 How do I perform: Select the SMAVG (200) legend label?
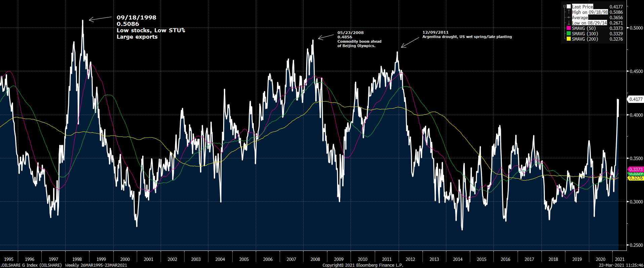(x=585, y=39)
